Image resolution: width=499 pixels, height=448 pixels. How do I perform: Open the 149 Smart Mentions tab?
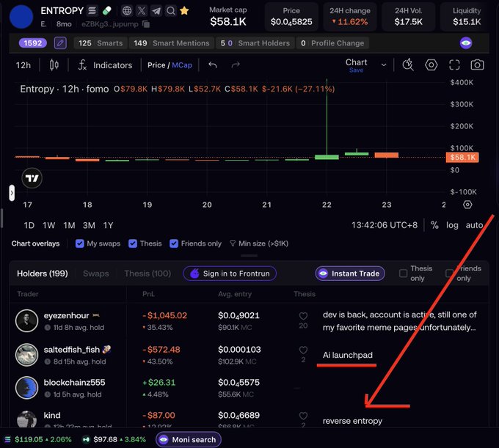[x=172, y=43]
